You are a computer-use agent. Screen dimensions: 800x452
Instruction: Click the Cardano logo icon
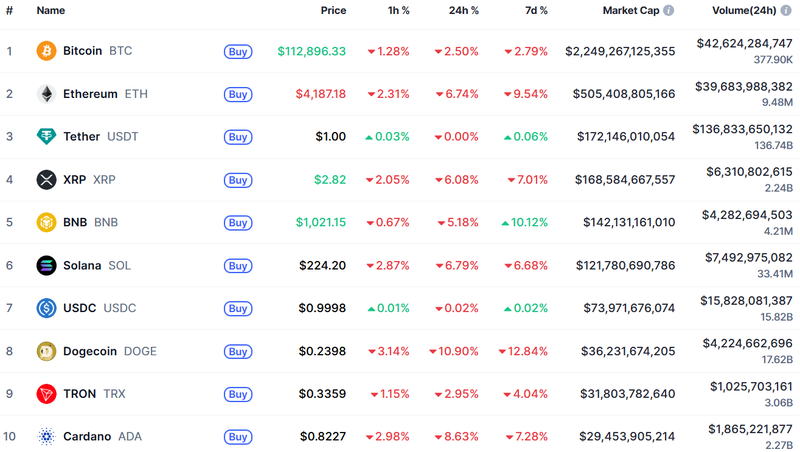[x=46, y=437]
